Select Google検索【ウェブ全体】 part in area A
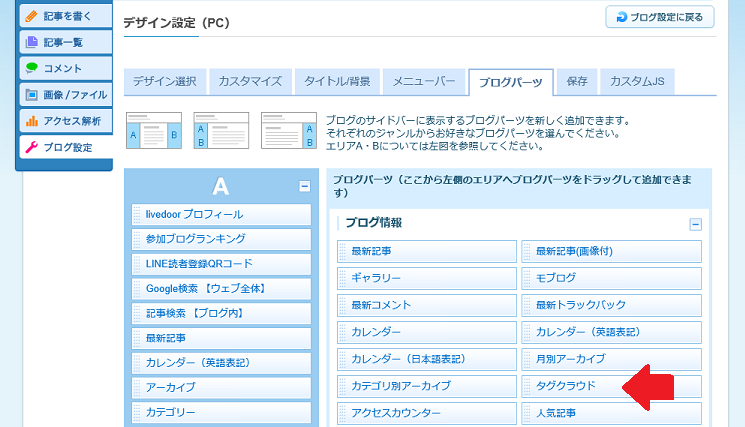Viewport: 745px width, 427px height. 221,288
